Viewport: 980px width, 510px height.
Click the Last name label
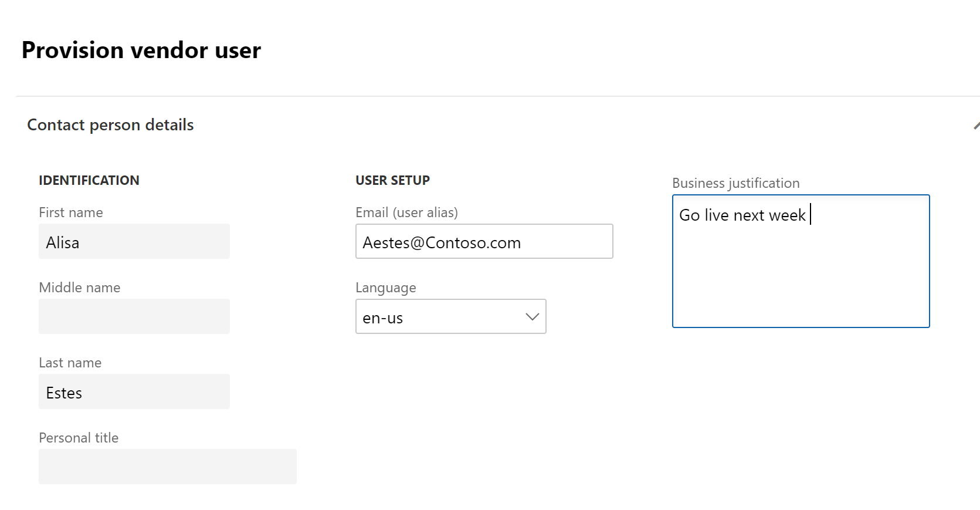(x=70, y=363)
